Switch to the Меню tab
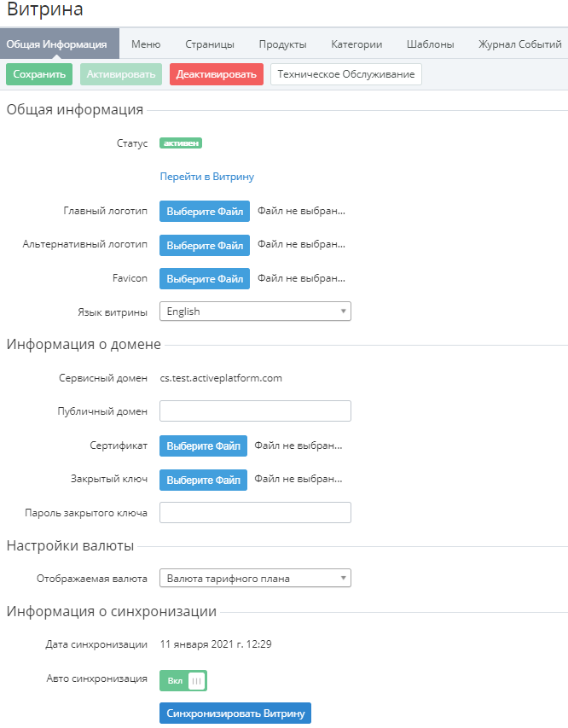568x728 pixels. click(146, 44)
